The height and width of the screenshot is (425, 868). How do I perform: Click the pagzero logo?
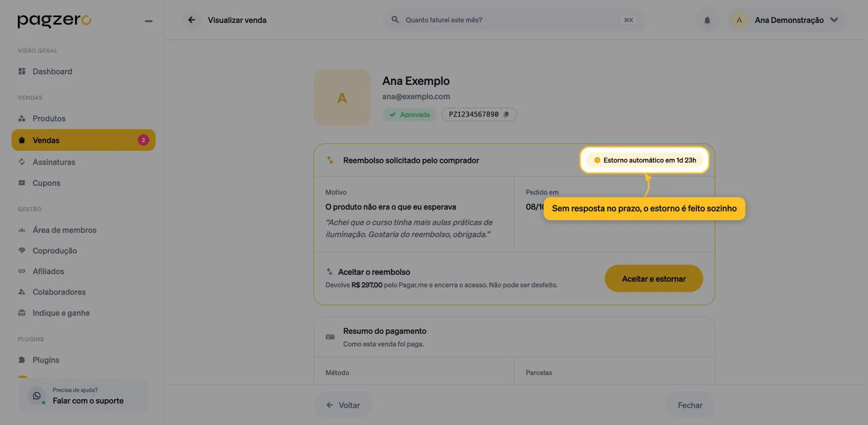pos(55,21)
